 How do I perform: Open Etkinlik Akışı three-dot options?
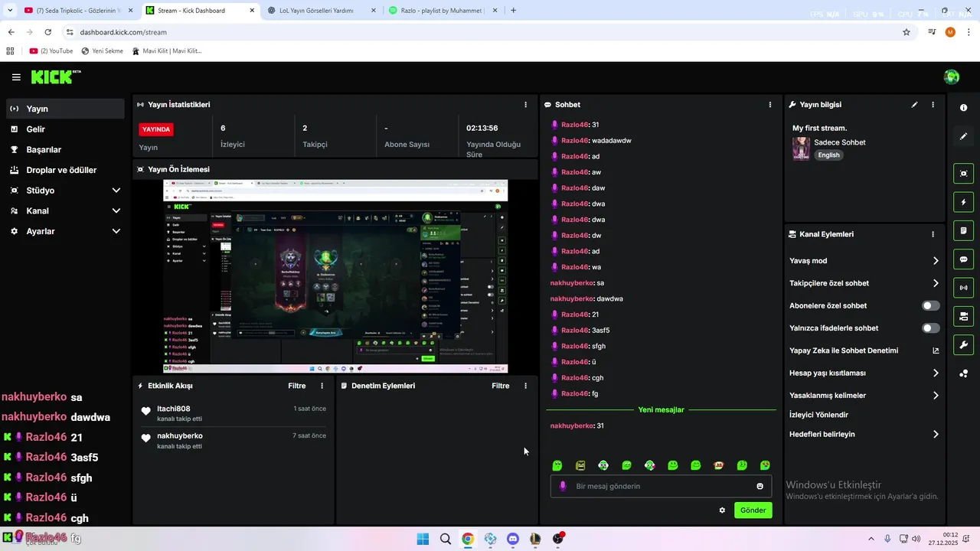coord(322,386)
